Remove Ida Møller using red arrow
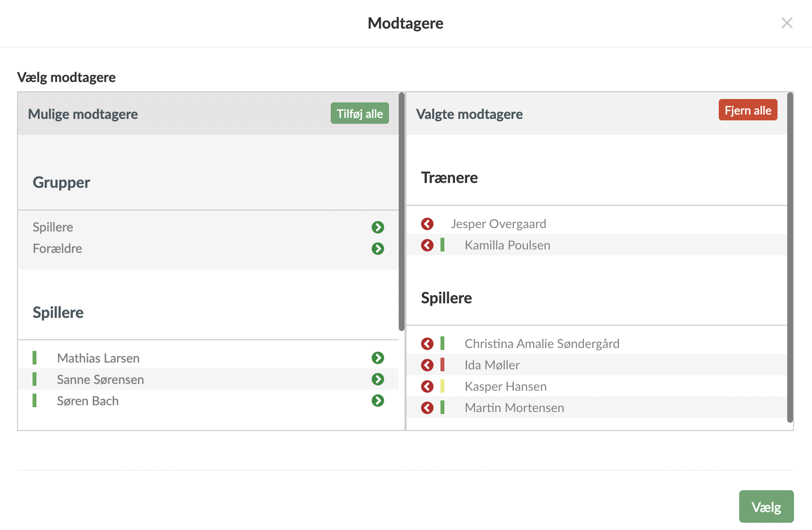This screenshot has height=530, width=812. pos(427,365)
